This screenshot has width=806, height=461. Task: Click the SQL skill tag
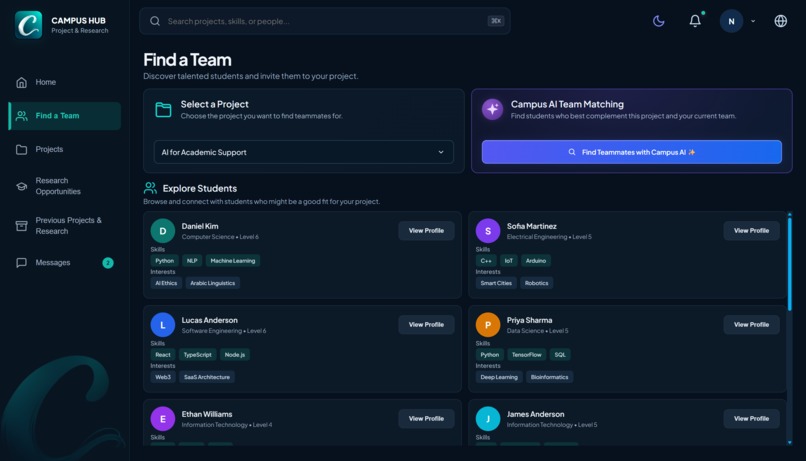pyautogui.click(x=560, y=355)
